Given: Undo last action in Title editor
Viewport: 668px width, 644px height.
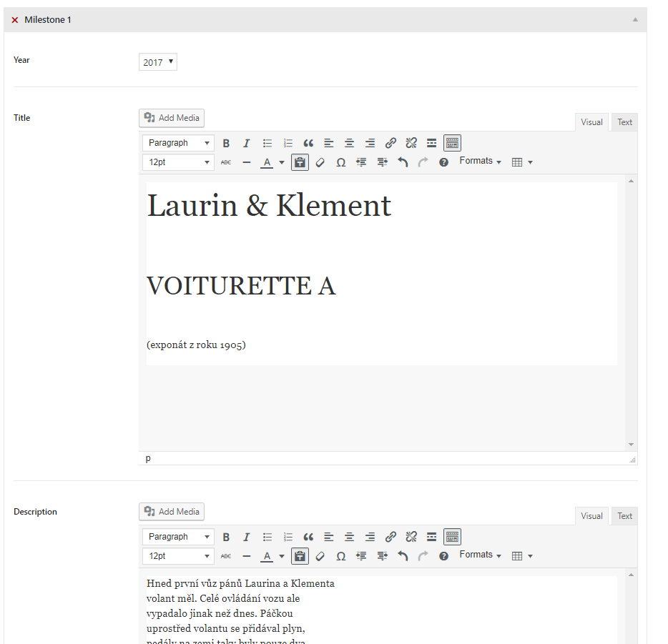Looking at the screenshot, I should tap(403, 162).
